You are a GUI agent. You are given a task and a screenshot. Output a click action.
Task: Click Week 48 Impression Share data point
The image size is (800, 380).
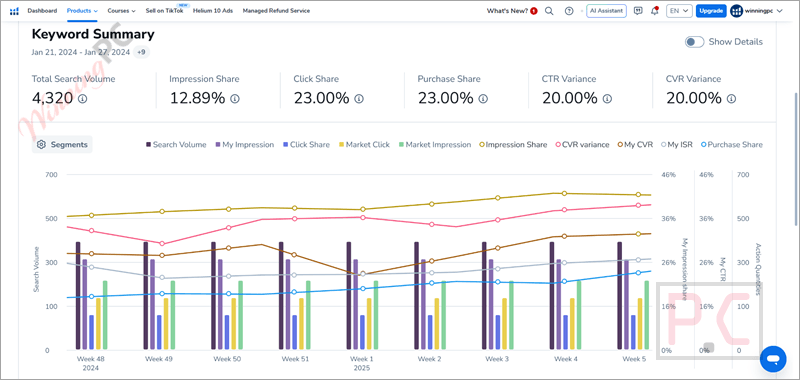click(x=92, y=215)
